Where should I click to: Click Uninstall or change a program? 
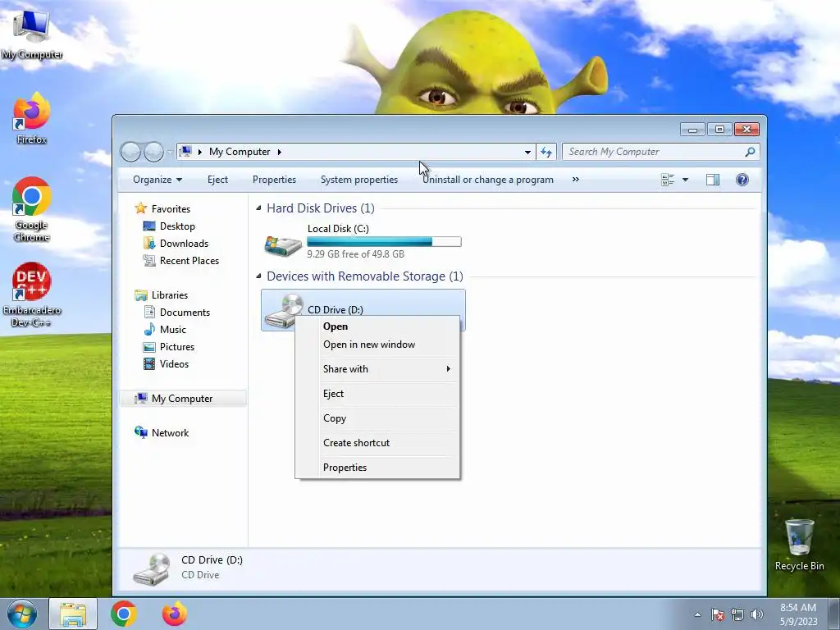click(x=488, y=180)
